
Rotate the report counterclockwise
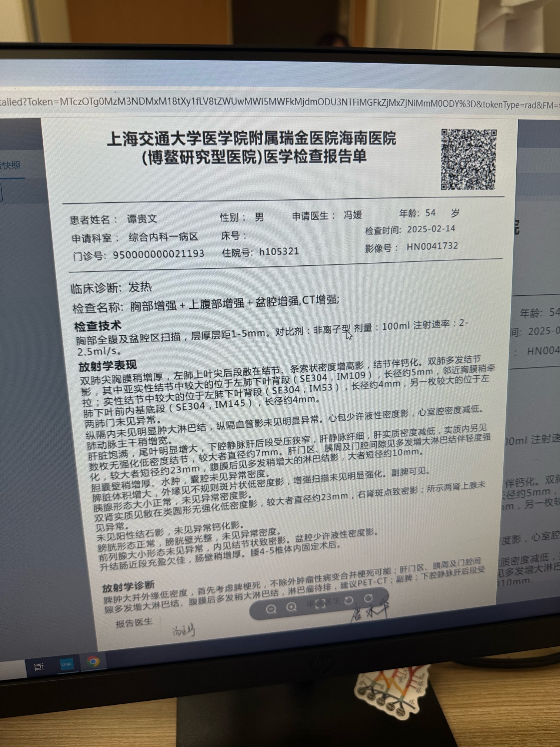348,601
